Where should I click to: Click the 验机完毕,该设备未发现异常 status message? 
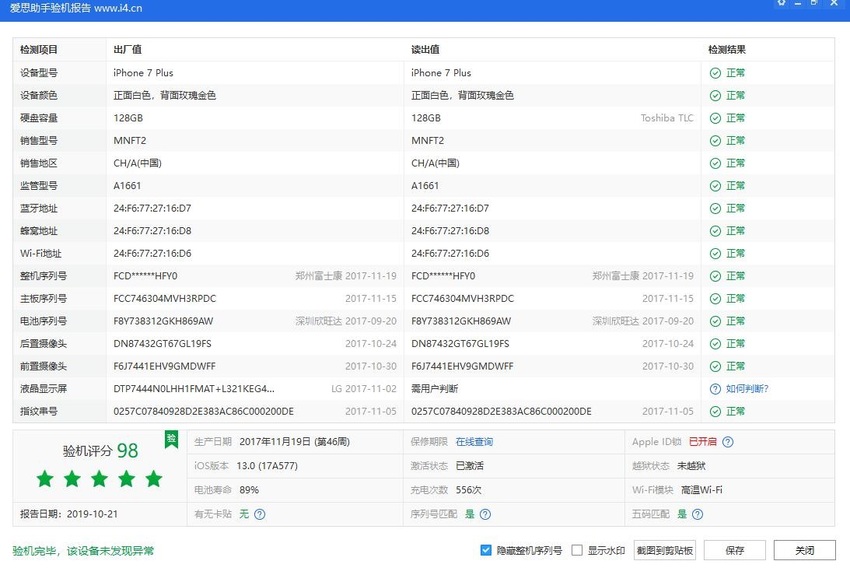point(83,551)
